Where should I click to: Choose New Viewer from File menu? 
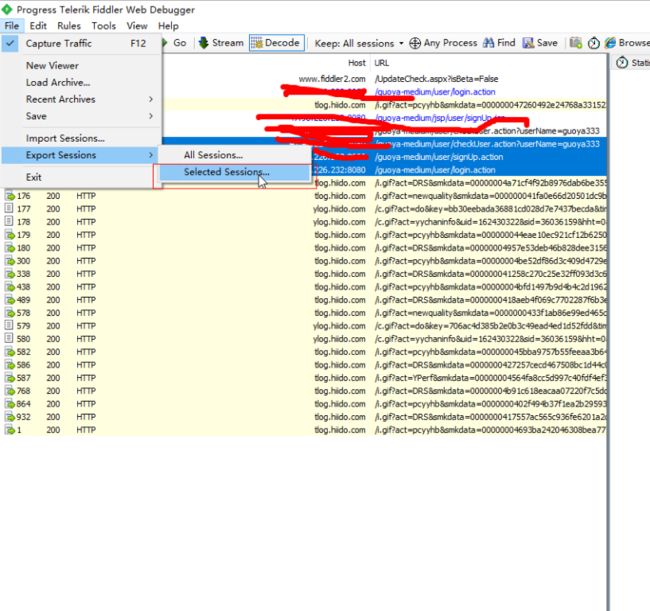pyautogui.click(x=81, y=65)
